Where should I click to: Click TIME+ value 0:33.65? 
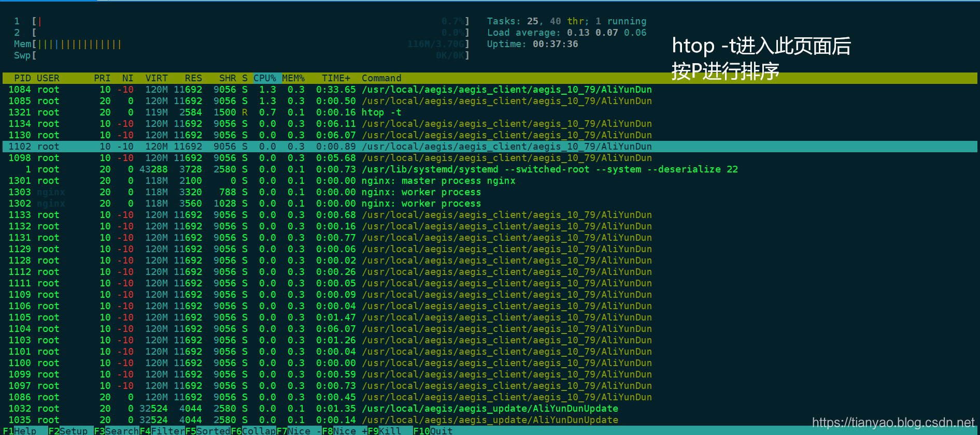click(336, 90)
